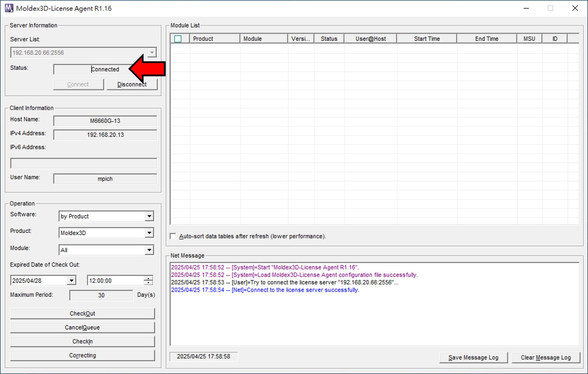This screenshot has width=588, height=374.
Task: Click the IPv4 Address field
Action: [x=105, y=135]
